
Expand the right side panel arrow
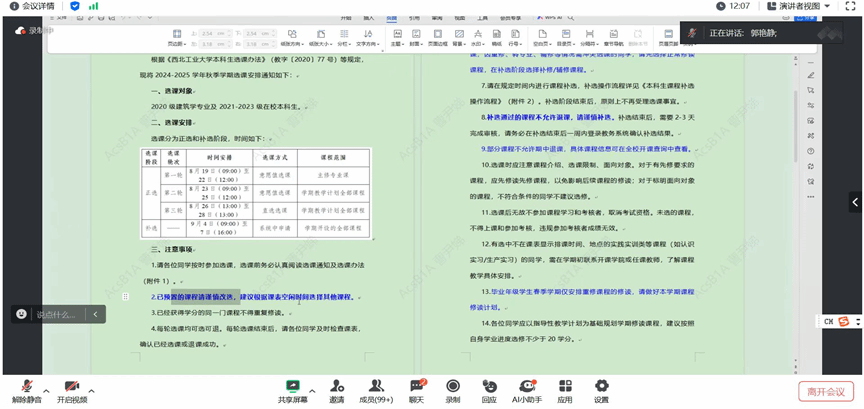tap(855, 202)
